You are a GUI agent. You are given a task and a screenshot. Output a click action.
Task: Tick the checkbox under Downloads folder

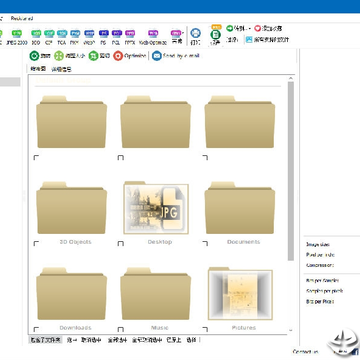pyautogui.click(x=36, y=329)
